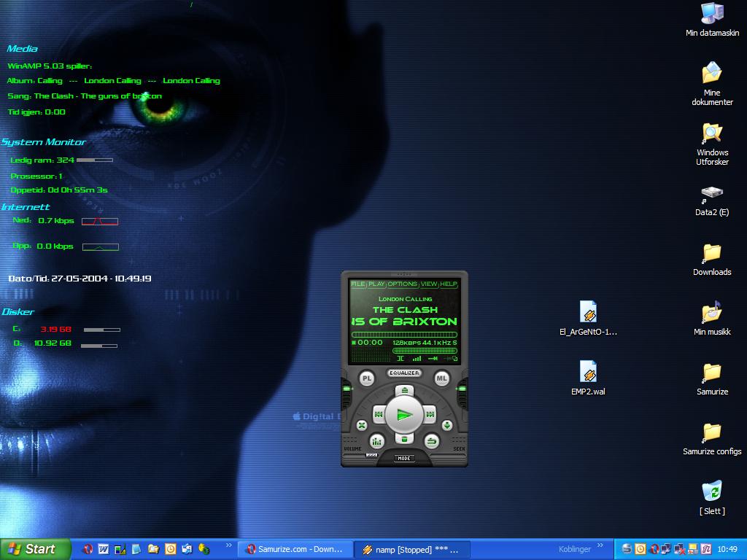Click the short green bar below bitrate
The height and width of the screenshot is (560, 747).
tap(425, 351)
